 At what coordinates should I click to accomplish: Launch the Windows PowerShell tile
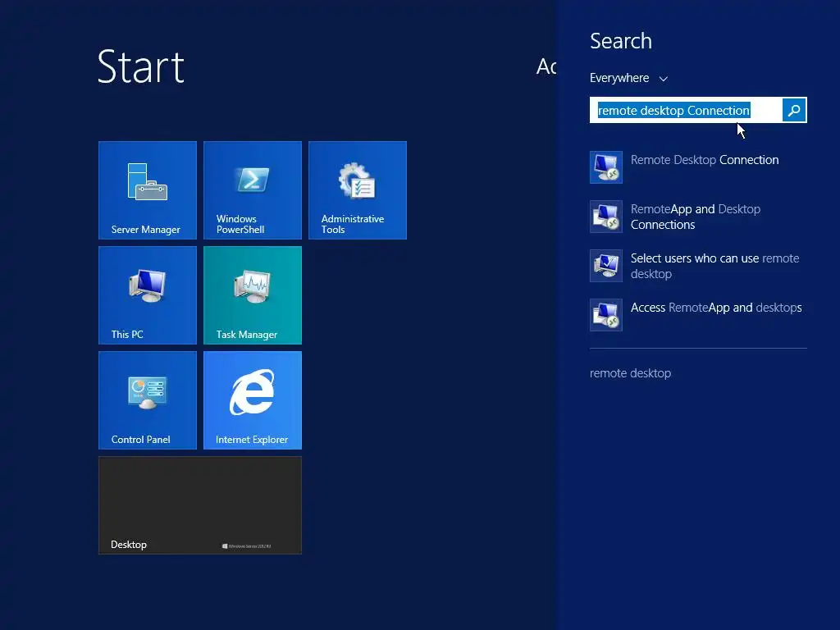253,190
